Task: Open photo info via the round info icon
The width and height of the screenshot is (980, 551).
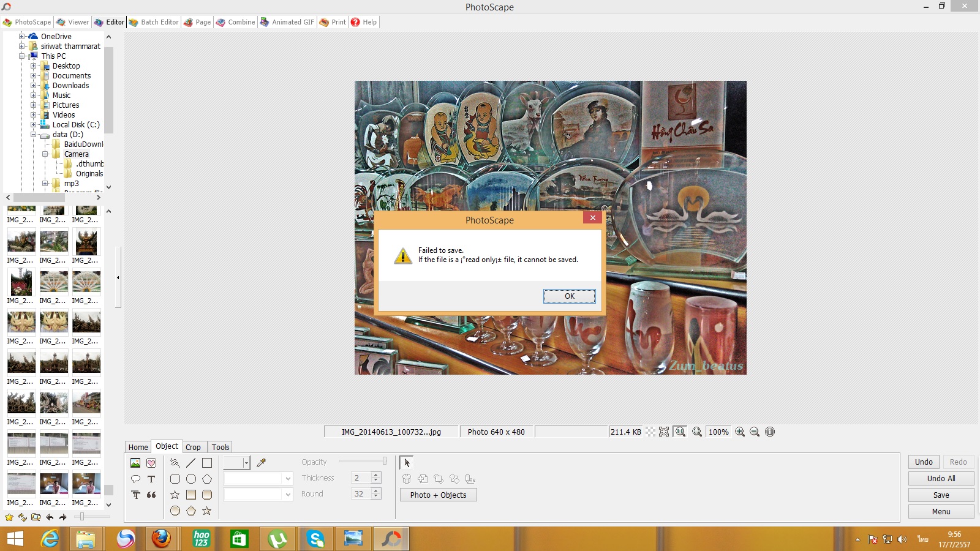Action: 770,432
